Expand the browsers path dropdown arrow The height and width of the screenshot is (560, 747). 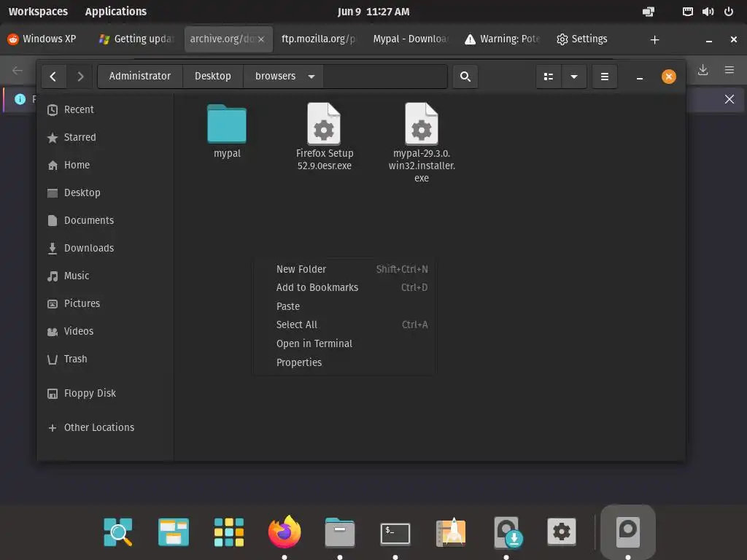(311, 76)
